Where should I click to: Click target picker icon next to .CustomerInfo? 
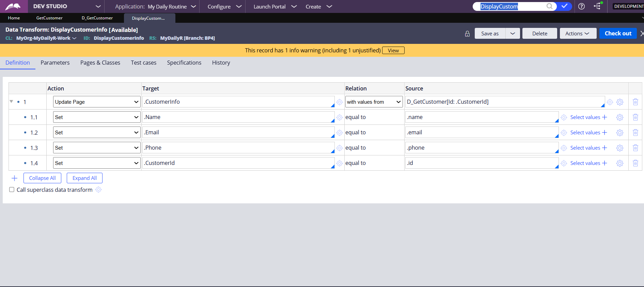click(x=340, y=102)
